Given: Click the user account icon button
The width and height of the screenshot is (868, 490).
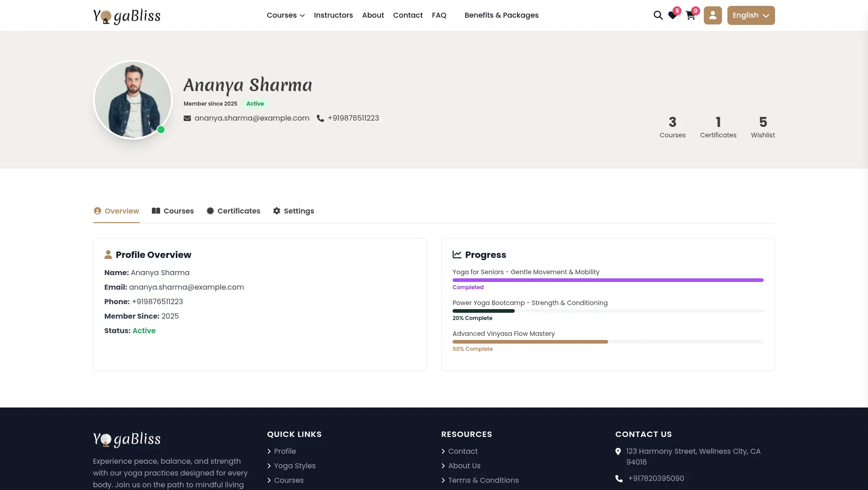Looking at the screenshot, I should (x=712, y=15).
